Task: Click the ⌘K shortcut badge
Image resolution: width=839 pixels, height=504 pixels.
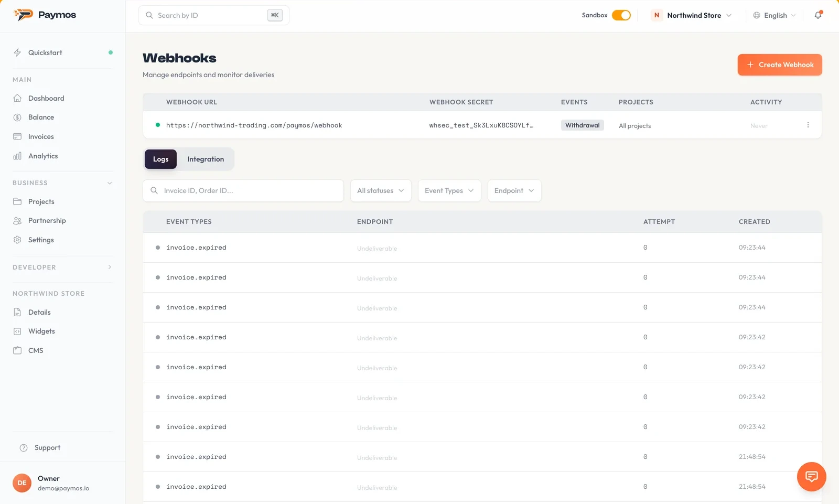Action: 275,15
